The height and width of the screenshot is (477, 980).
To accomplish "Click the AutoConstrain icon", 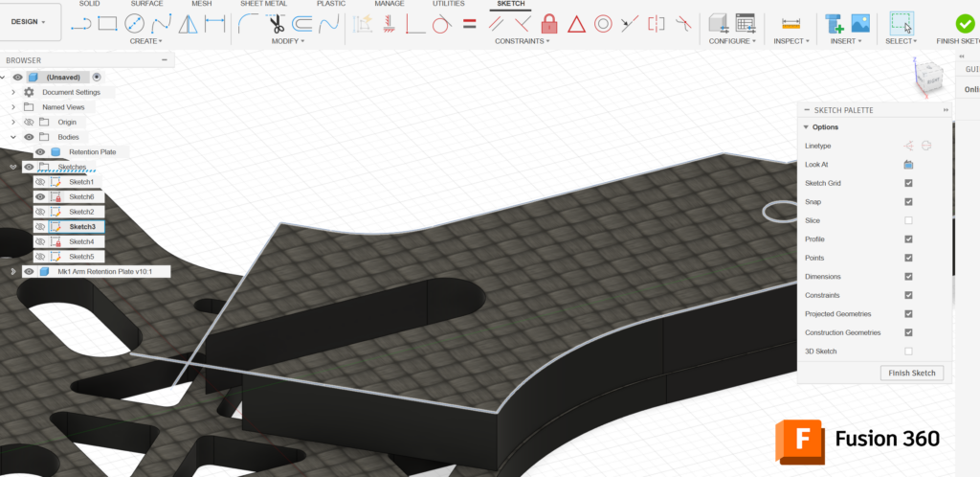I will coord(363,24).
